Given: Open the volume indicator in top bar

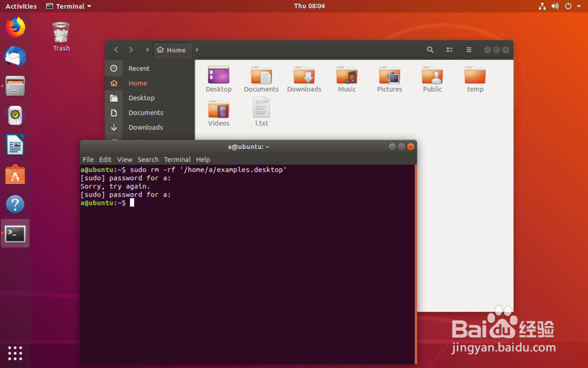Looking at the screenshot, I should point(555,6).
